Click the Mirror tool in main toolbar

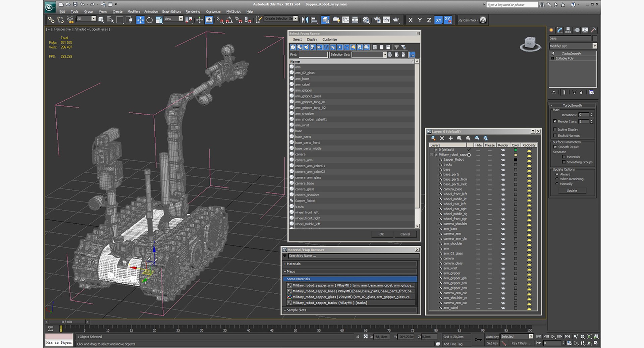click(305, 20)
